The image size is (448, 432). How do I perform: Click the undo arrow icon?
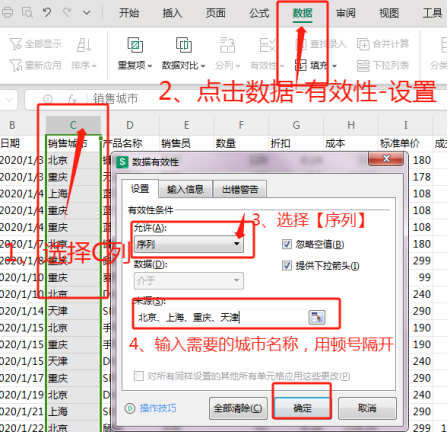47,13
